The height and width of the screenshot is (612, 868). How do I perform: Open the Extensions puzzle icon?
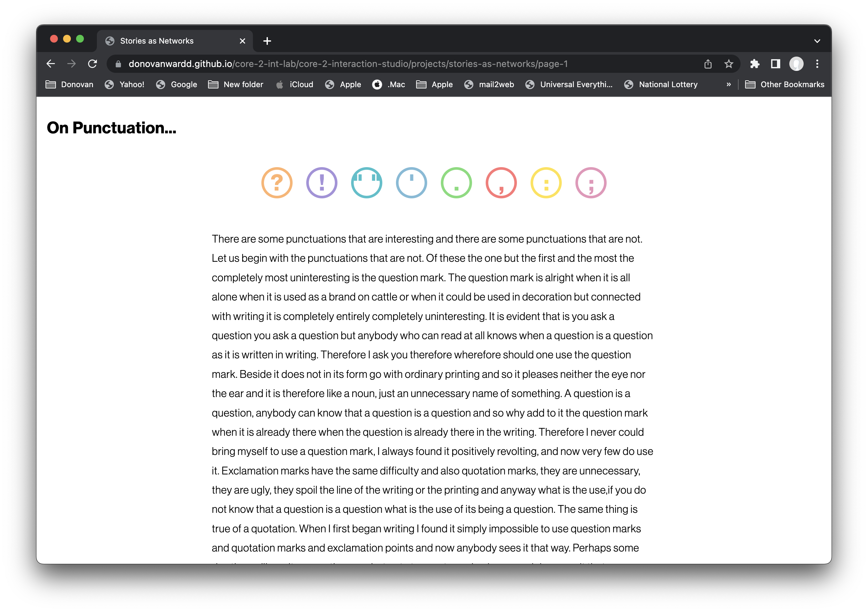pyautogui.click(x=755, y=64)
